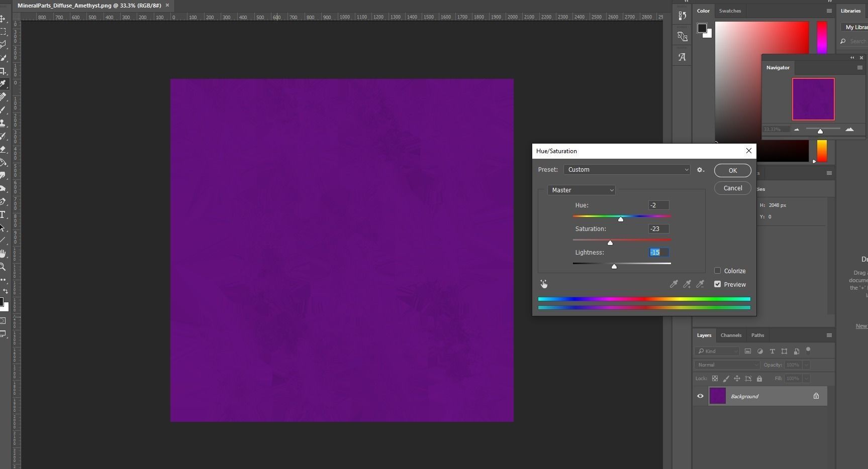This screenshot has height=469, width=868.
Task: Zoom out in the Navigator panel
Action: (797, 130)
